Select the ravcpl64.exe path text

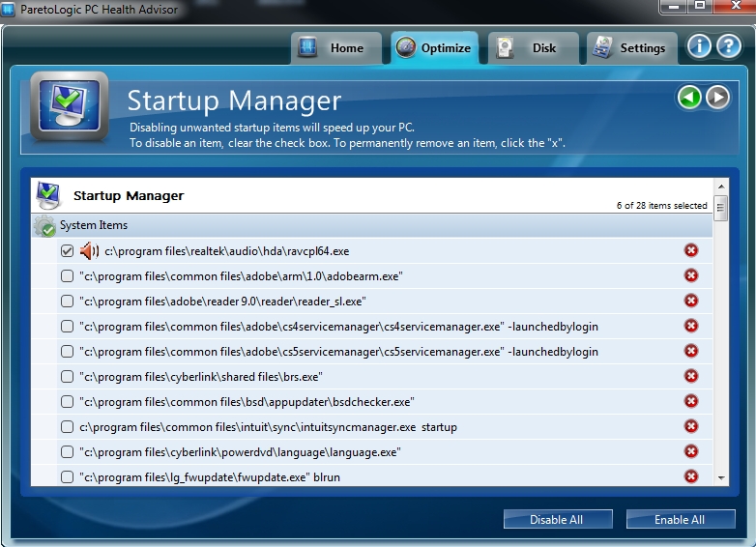[226, 251]
